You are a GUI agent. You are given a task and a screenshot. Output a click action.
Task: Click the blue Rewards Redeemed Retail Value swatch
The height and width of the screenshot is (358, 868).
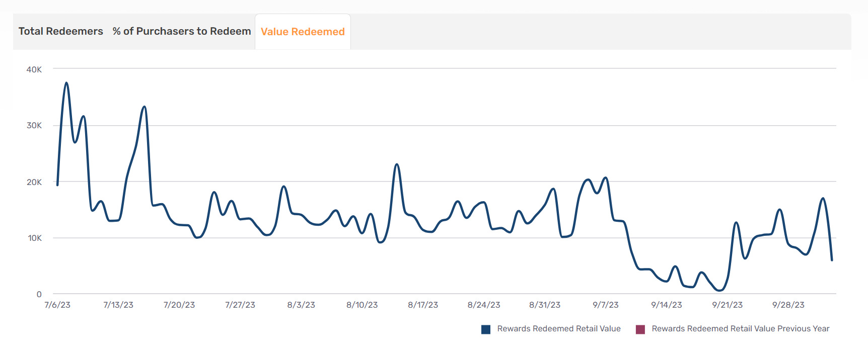(486, 329)
